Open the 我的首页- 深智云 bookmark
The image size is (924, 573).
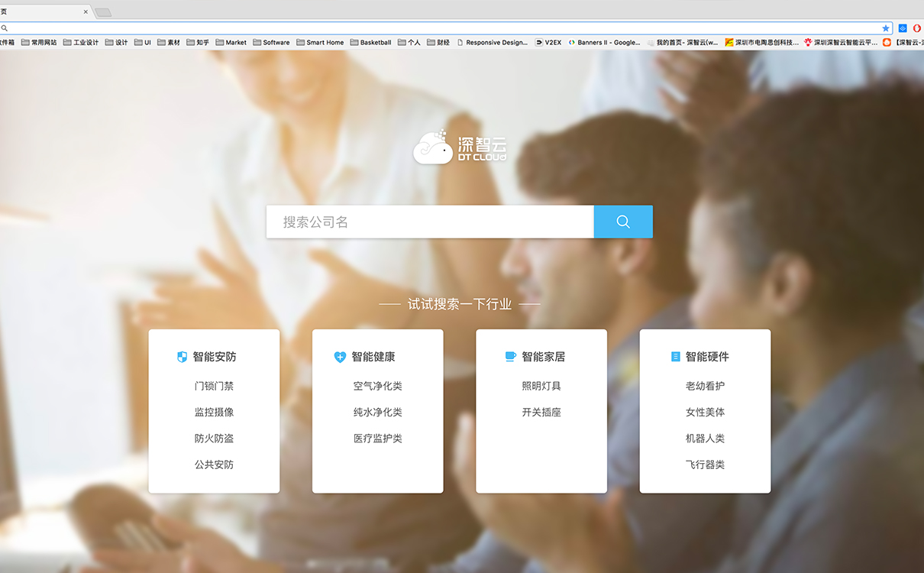tap(683, 43)
